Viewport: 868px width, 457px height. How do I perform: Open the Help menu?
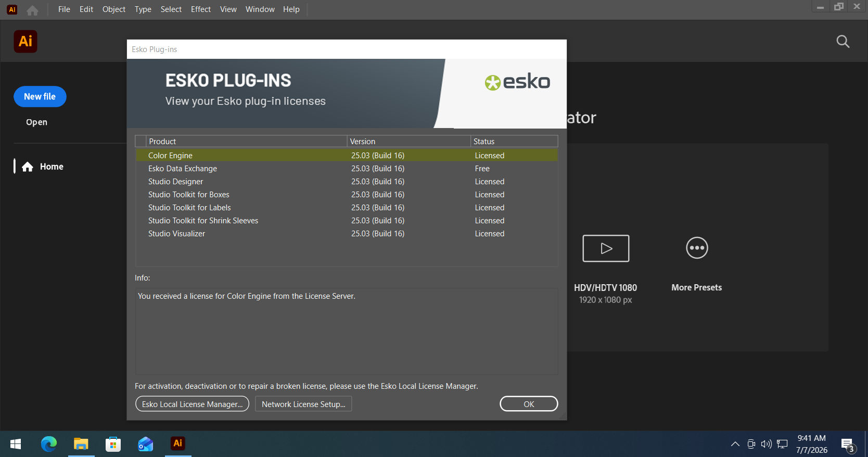pyautogui.click(x=291, y=9)
